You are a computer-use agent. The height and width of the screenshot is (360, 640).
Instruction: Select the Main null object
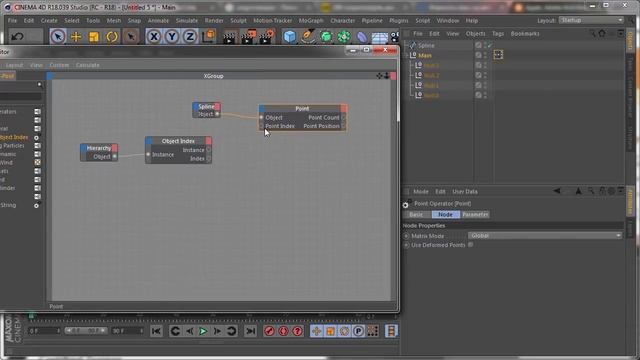pos(424,55)
